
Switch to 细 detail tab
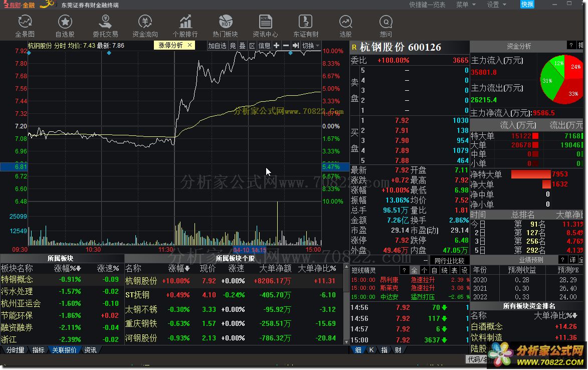358,350
